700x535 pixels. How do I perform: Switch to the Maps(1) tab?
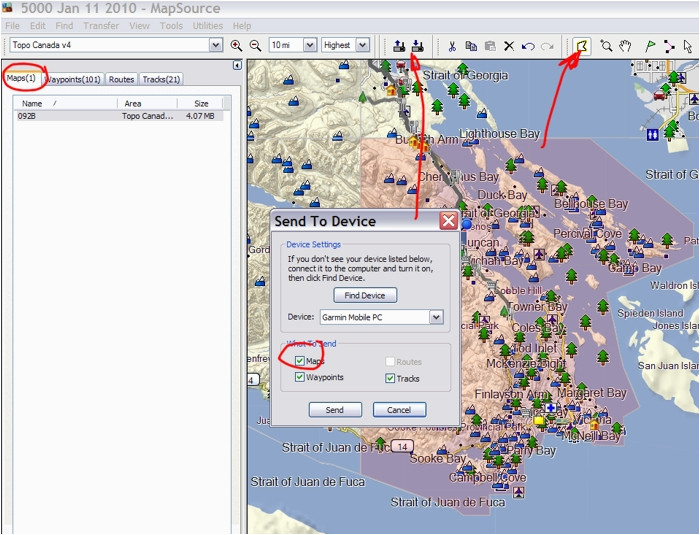21,78
